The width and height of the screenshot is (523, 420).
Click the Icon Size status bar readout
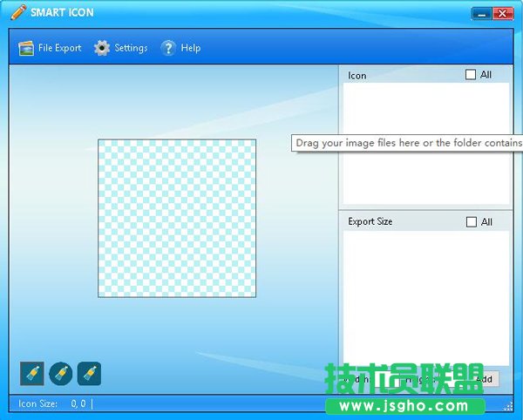52,404
